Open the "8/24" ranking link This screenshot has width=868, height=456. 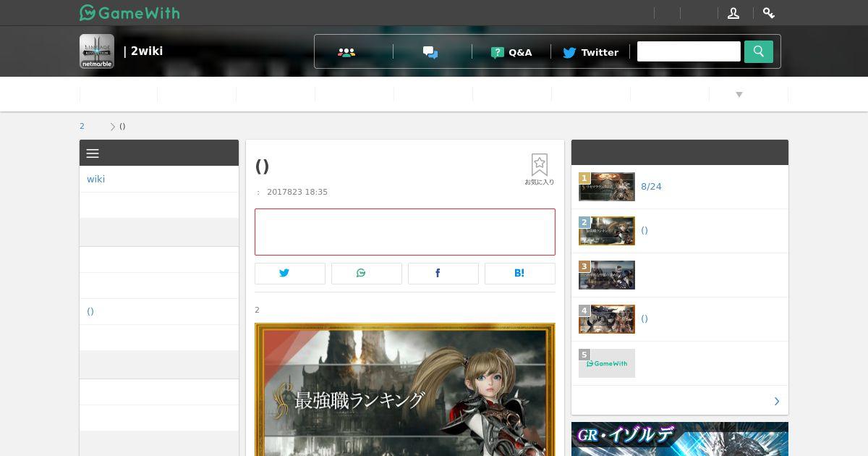[x=651, y=187]
